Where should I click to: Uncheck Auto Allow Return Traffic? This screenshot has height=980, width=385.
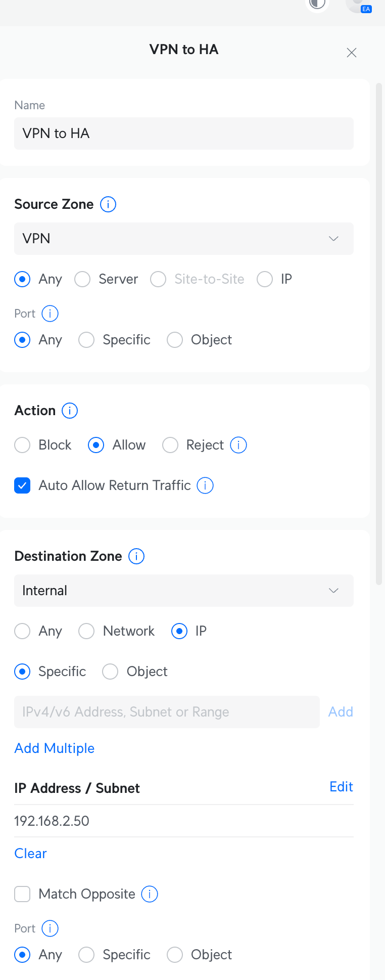point(22,485)
